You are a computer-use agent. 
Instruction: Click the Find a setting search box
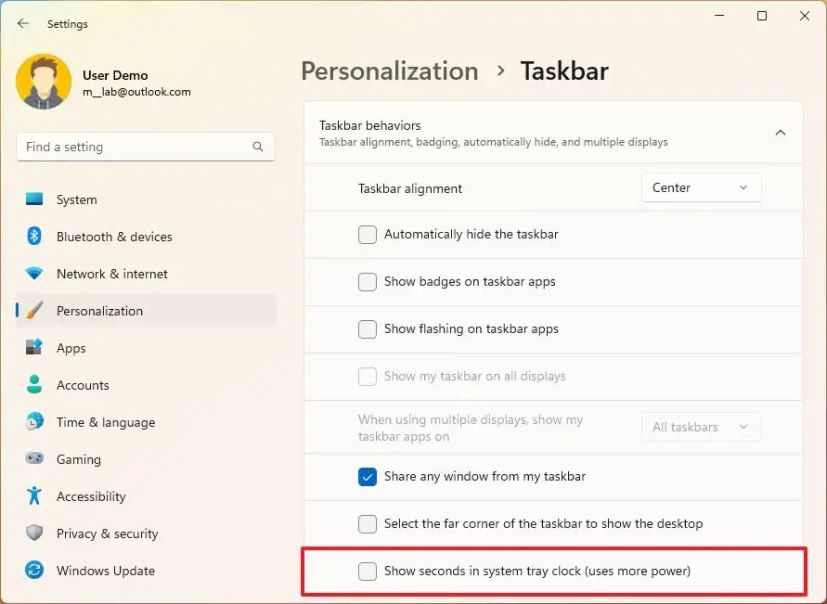click(135, 147)
